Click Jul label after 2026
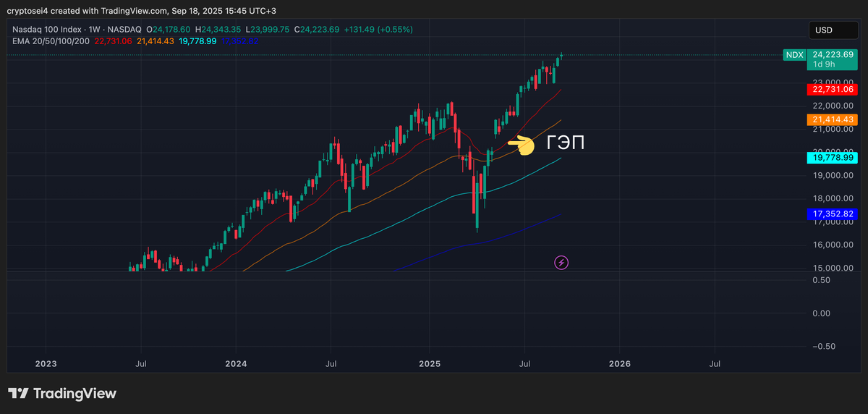Image resolution: width=868 pixels, height=414 pixels. (x=715, y=363)
